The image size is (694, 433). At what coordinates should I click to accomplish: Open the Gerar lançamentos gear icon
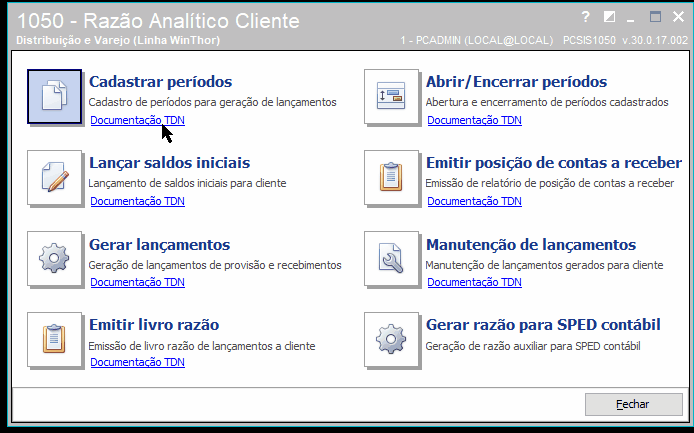tap(54, 259)
